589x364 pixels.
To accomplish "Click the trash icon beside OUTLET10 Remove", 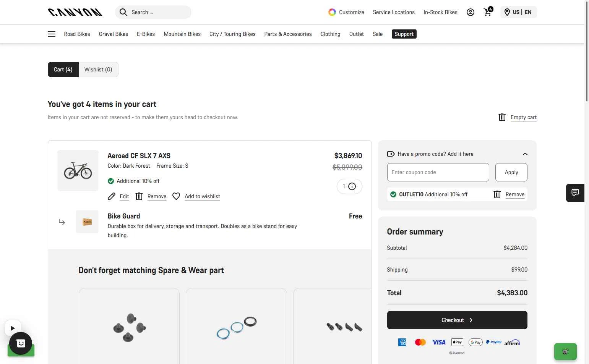I will pos(497,194).
